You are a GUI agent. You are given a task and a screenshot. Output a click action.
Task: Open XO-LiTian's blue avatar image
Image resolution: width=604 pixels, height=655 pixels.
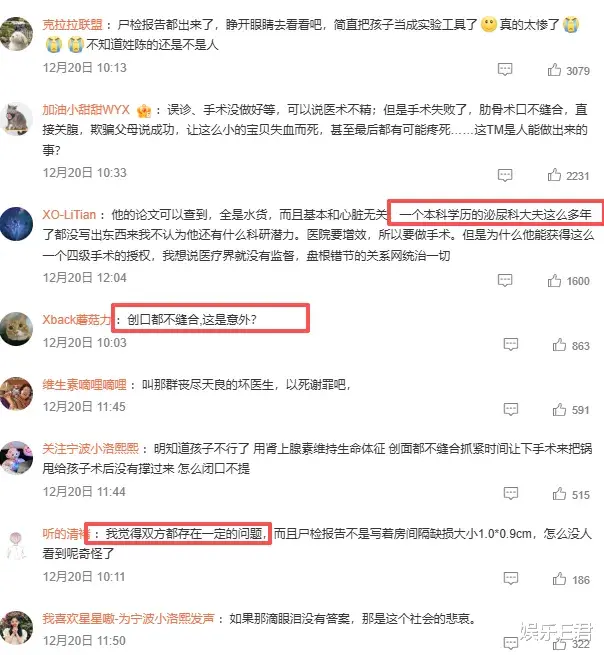[x=16, y=223]
